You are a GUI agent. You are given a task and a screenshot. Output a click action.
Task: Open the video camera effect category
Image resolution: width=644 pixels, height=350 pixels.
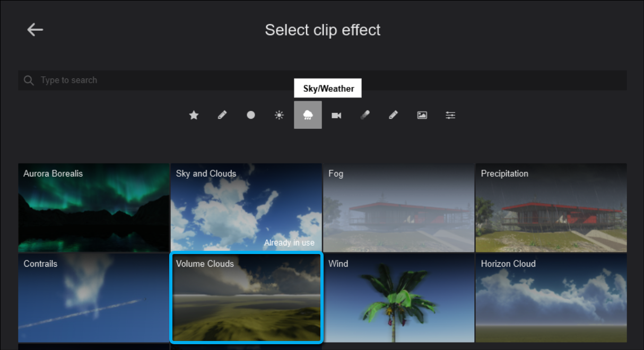(336, 115)
